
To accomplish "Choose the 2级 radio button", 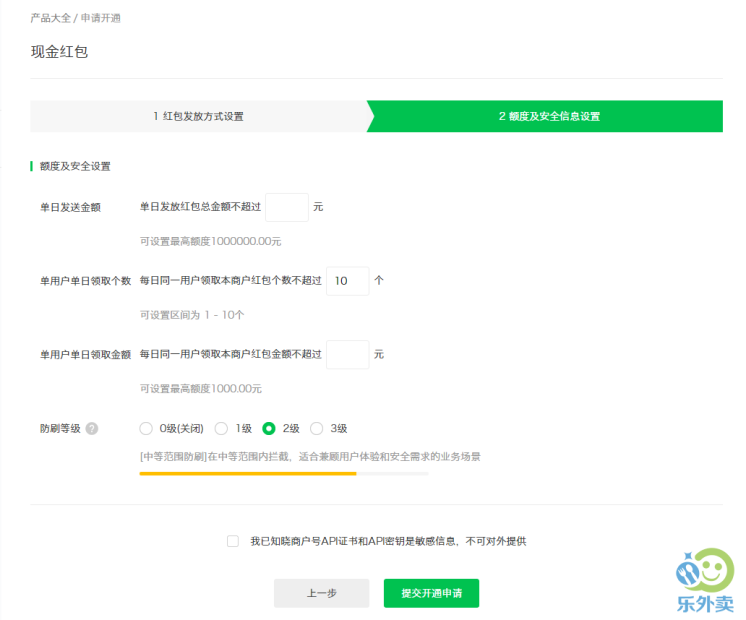I will [x=268, y=429].
